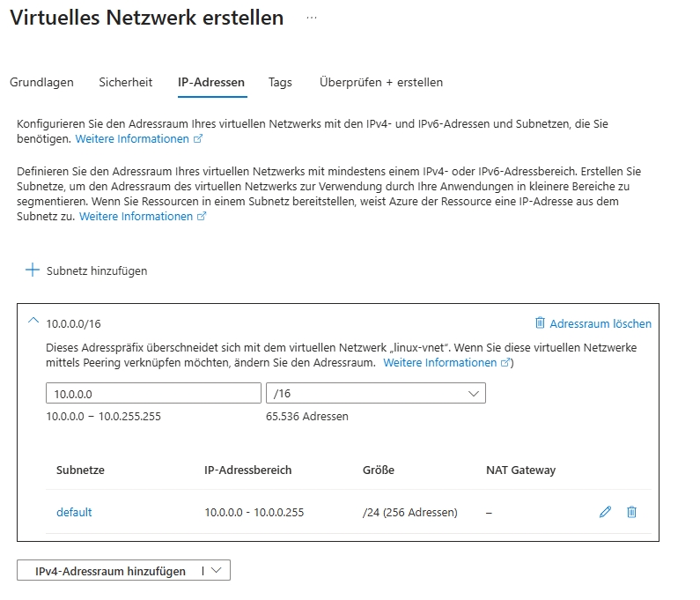Expand the IPv4-Adressraum hinzufügen dropdown arrow

point(217,571)
